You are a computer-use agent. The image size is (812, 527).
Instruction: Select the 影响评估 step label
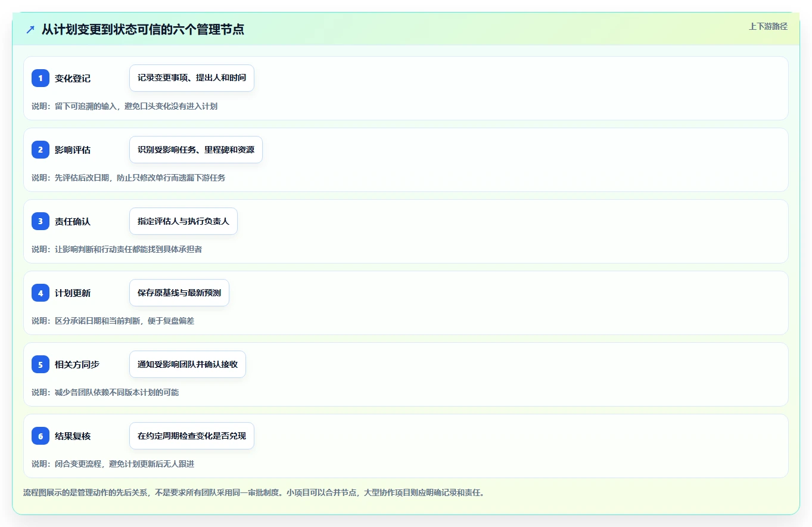pos(73,150)
